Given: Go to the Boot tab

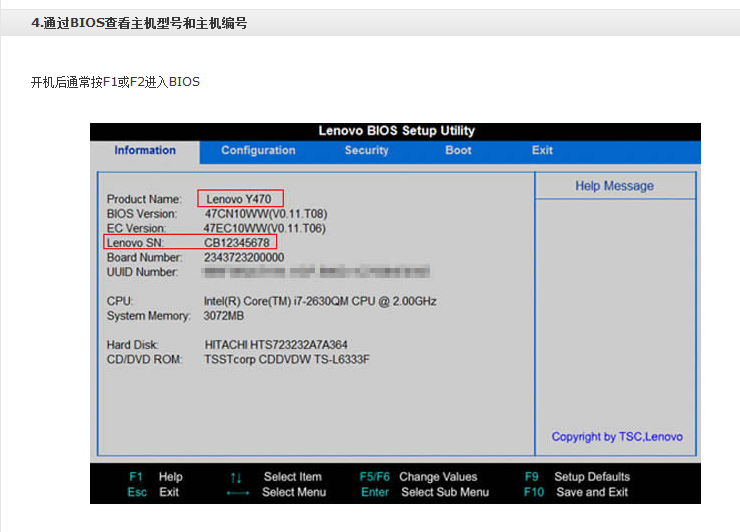Looking at the screenshot, I should 458,151.
